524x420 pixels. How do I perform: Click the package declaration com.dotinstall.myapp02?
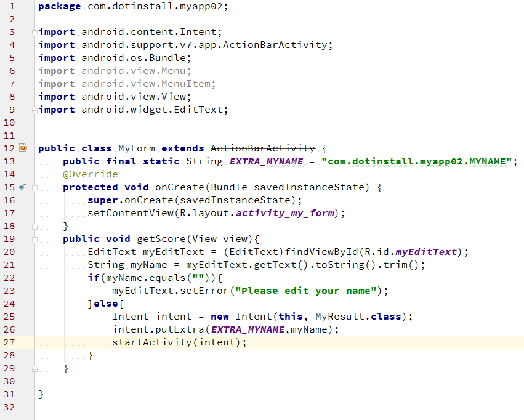(x=155, y=6)
